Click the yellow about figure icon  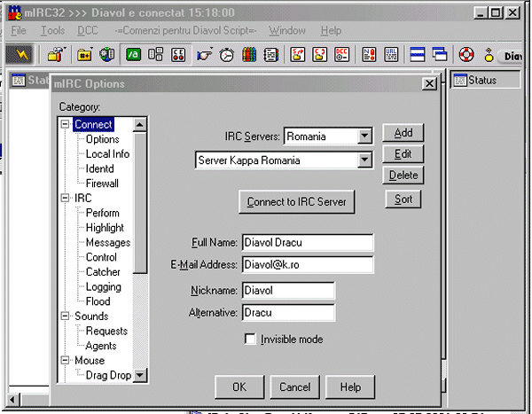pyautogui.click(x=489, y=55)
